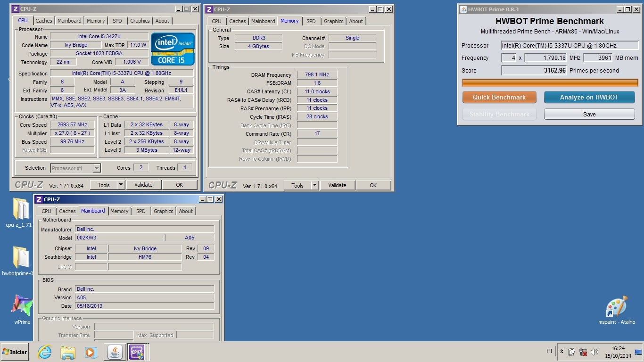Open Caches tab in Memory window

238,21
